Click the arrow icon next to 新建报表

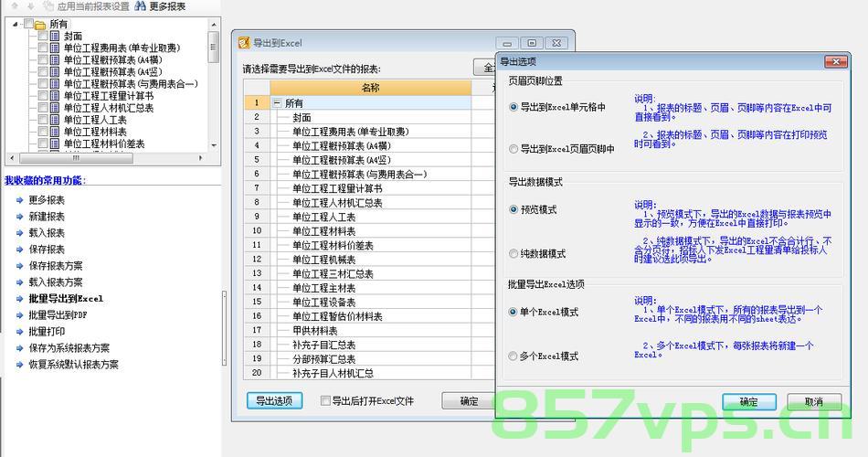[x=19, y=217]
